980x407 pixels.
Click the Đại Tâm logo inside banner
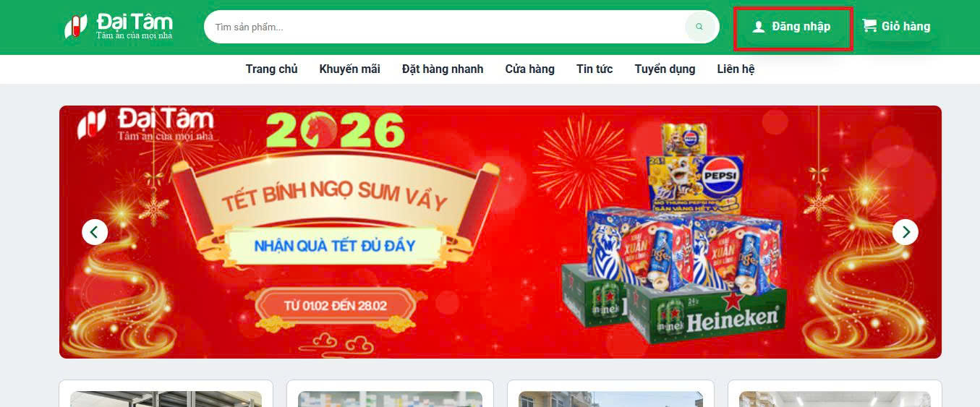tap(145, 124)
